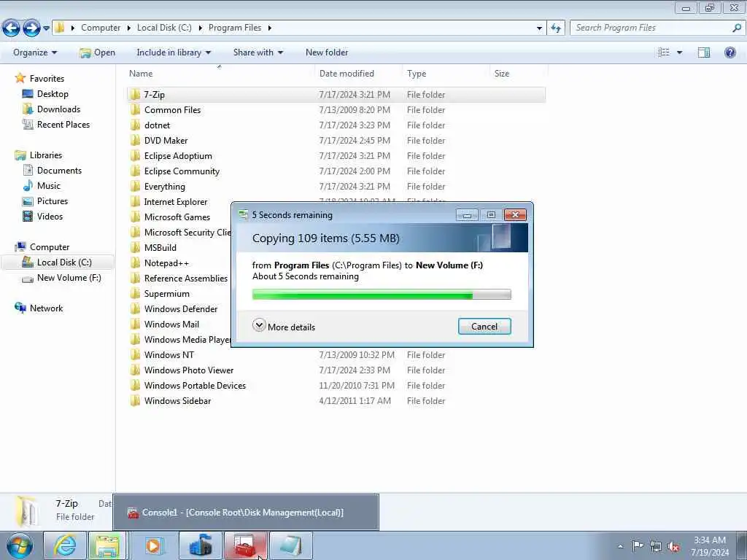Click New folder button
The image size is (747, 560).
[327, 52]
